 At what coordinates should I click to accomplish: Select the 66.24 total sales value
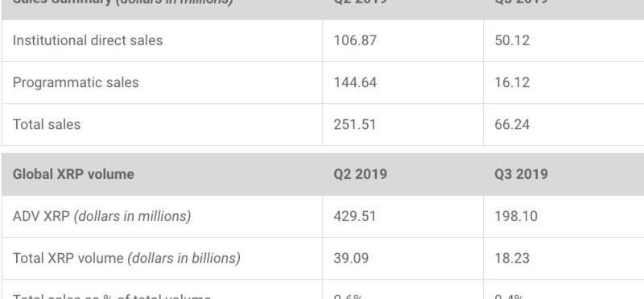pos(512,124)
